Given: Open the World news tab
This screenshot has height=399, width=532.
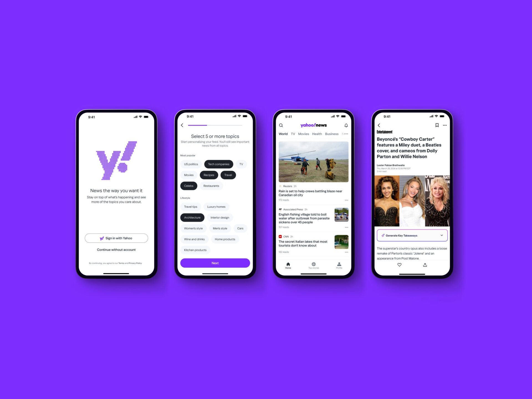Looking at the screenshot, I should tap(283, 133).
